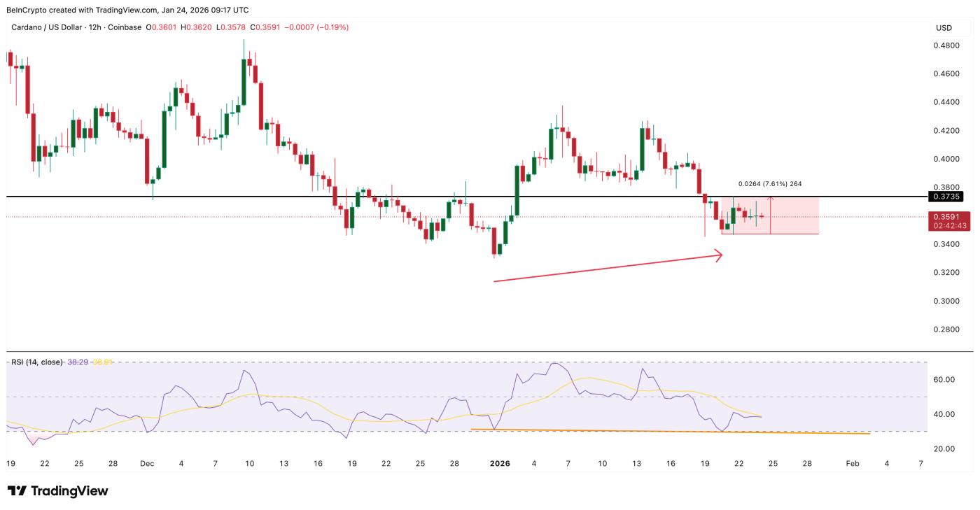Click the RSI (14, close) indicator legend

click(36, 362)
